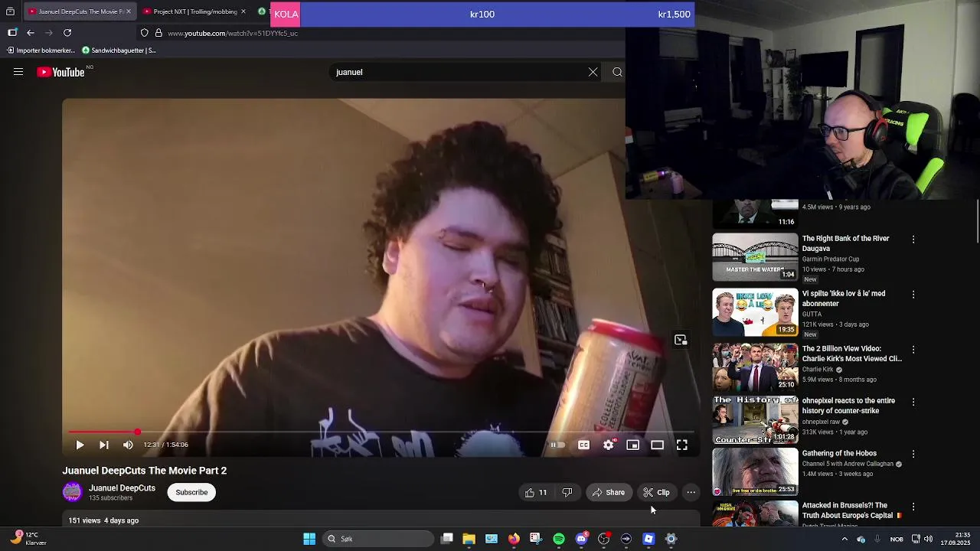Image resolution: width=980 pixels, height=551 pixels.
Task: Open Spotify from the taskbar
Action: pyautogui.click(x=559, y=539)
